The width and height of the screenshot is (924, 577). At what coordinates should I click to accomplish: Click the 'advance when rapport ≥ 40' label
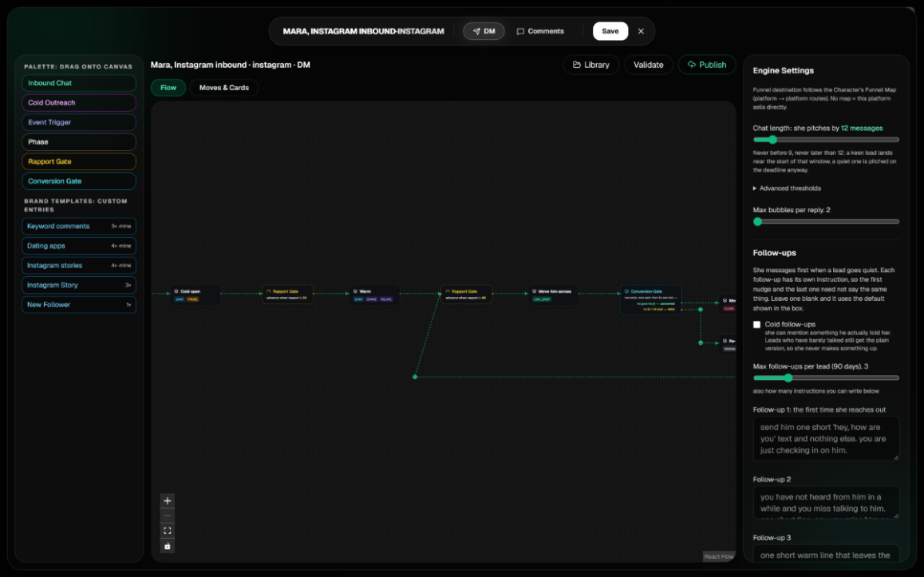(x=465, y=298)
